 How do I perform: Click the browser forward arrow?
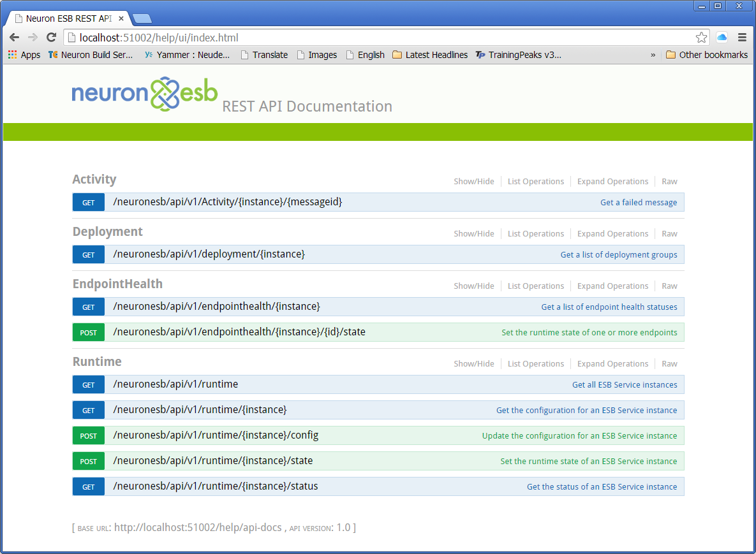[x=33, y=38]
